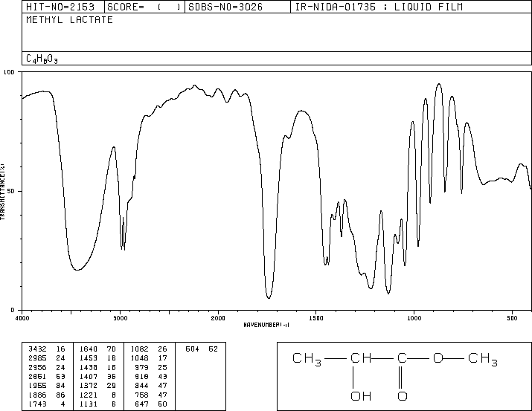Select the 1886 peak table entry
The width and height of the screenshot is (532, 411).
[x=38, y=395]
